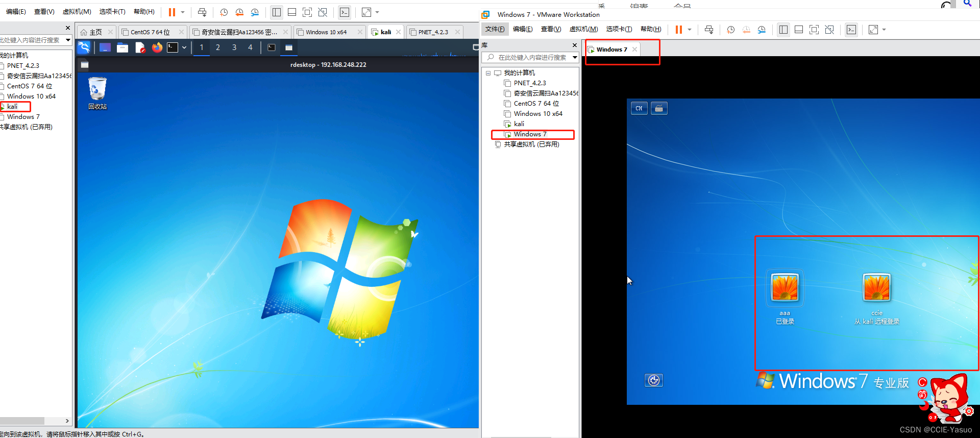Launch terminal emulator from Kali panel
The width and height of the screenshot is (980, 438).
click(x=173, y=47)
